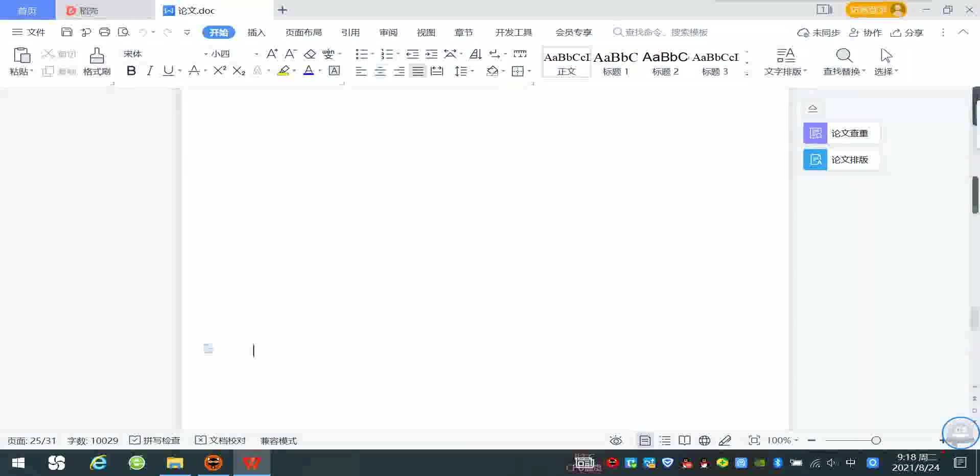Click the character border (boxed A) icon
980x476 pixels.
(334, 71)
